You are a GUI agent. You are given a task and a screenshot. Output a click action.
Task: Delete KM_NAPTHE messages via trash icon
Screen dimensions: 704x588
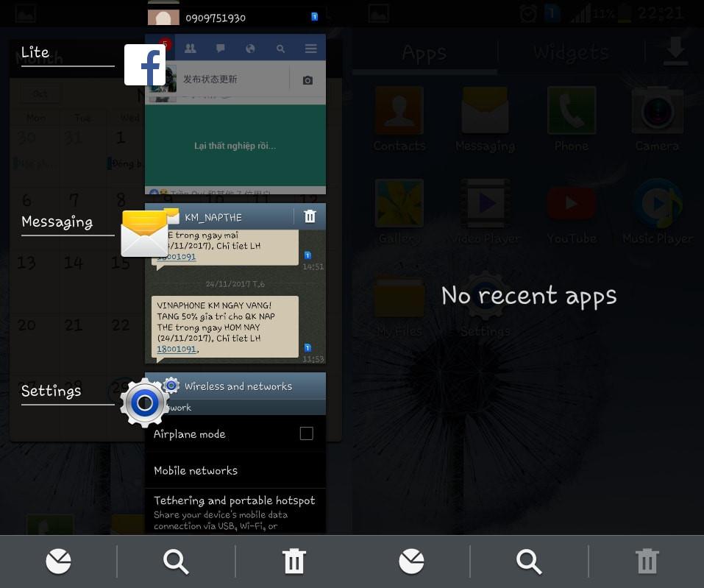coord(310,216)
